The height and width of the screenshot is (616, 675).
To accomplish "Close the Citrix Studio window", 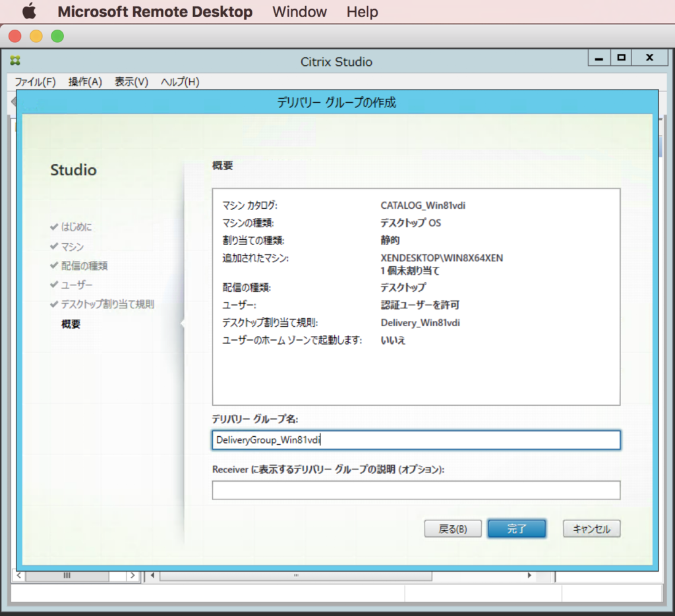I will [650, 57].
